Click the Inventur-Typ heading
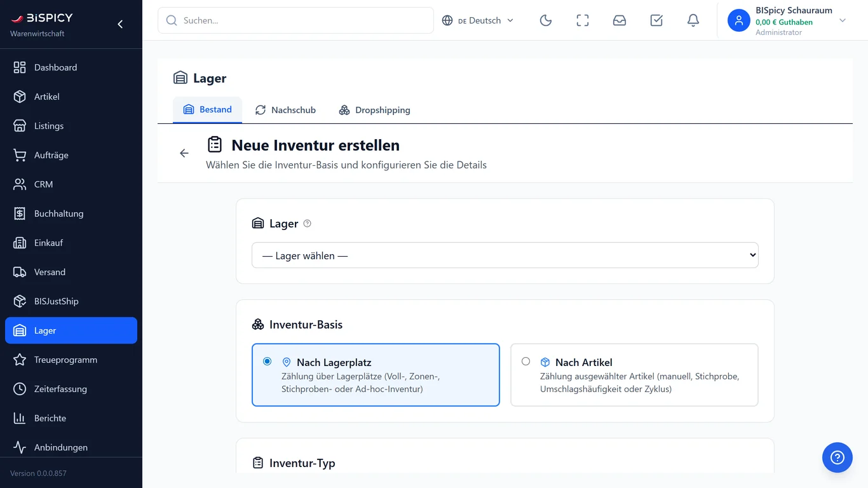Viewport: 868px width, 488px height. 302,463
